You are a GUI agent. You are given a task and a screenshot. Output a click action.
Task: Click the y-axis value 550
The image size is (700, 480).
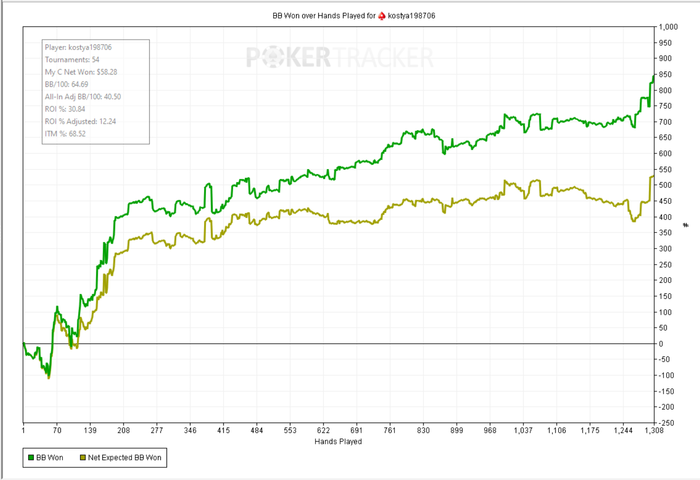665,170
